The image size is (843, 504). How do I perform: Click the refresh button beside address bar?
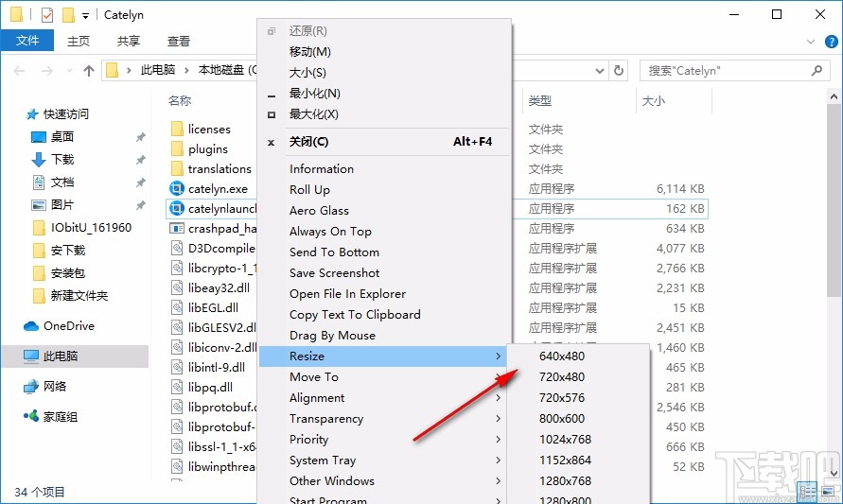[x=619, y=70]
